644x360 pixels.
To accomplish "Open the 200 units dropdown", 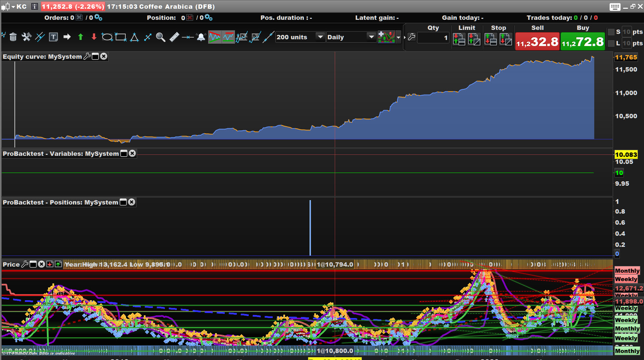I will point(320,37).
